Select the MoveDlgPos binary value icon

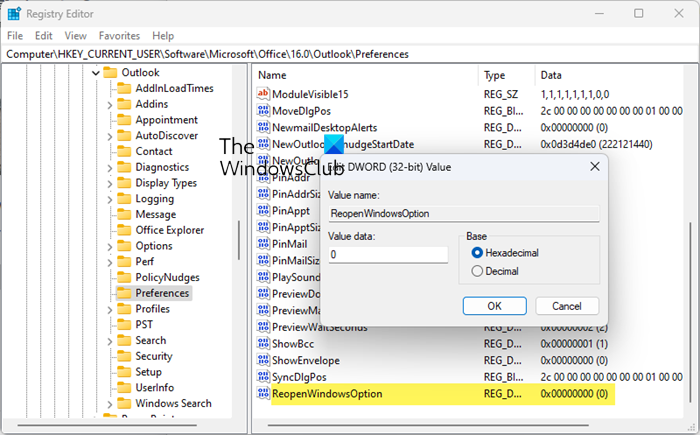[x=263, y=110]
